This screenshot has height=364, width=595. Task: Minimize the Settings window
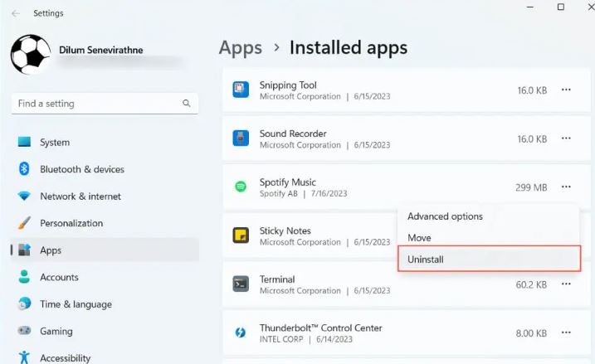click(530, 7)
